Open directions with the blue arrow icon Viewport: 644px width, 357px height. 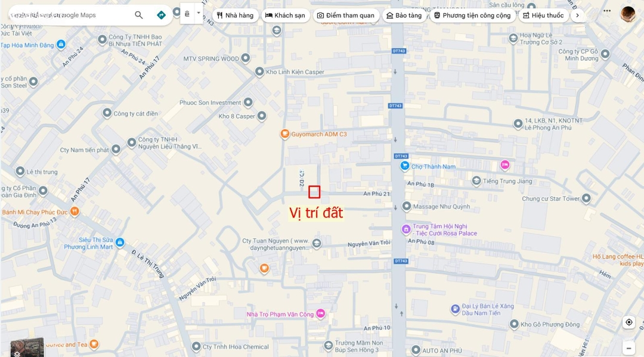[162, 15]
